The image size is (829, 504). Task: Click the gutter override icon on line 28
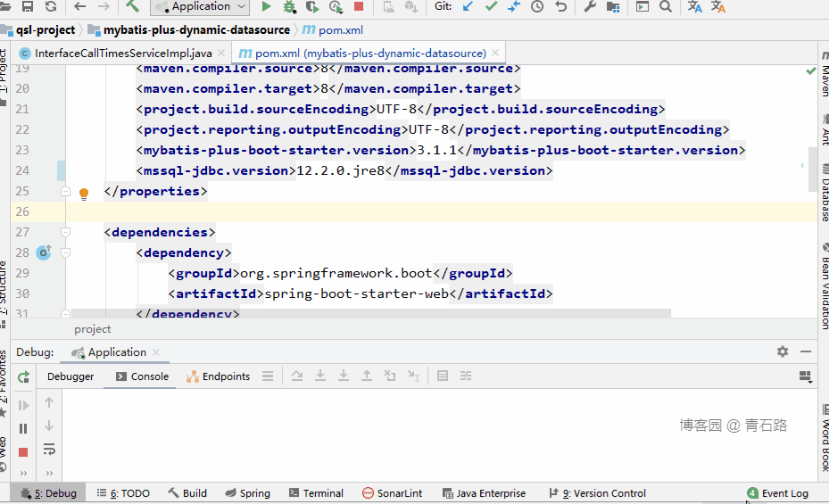click(44, 252)
